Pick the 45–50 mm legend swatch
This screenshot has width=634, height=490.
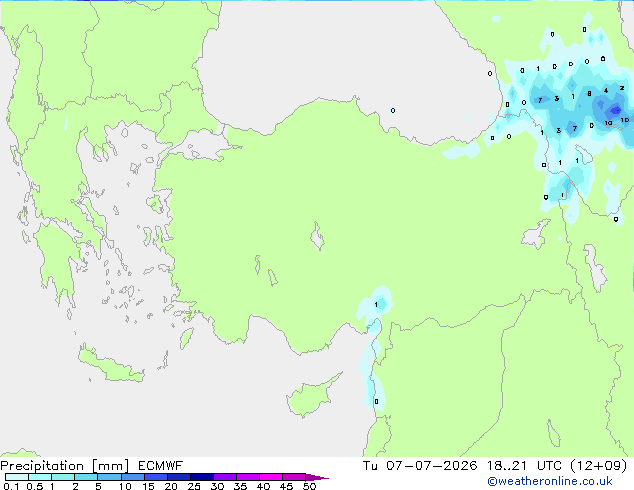294,477
